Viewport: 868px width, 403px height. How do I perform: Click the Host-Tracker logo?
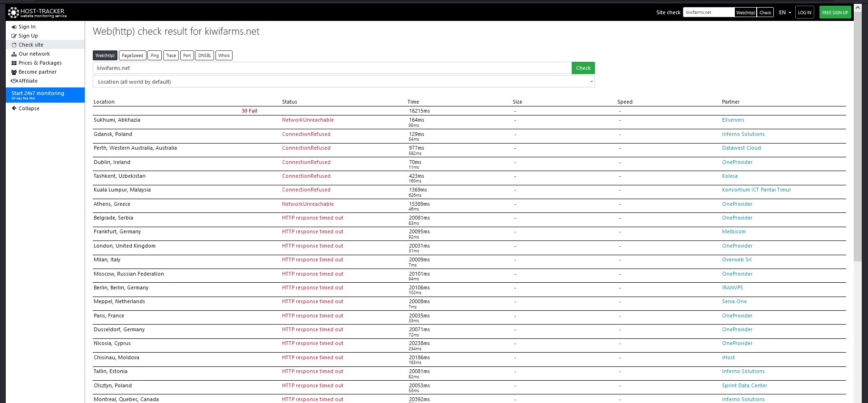pyautogui.click(x=37, y=12)
